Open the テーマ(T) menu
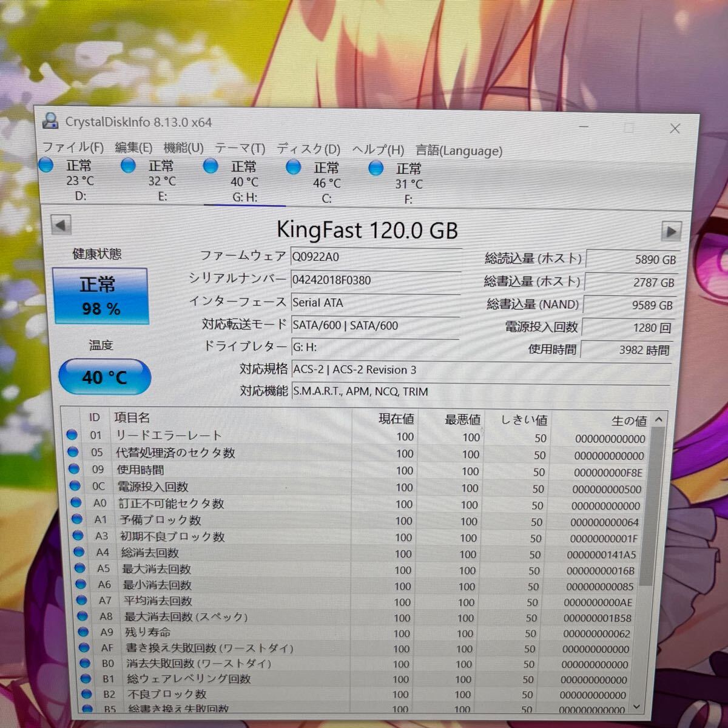728x728 pixels. click(x=240, y=149)
